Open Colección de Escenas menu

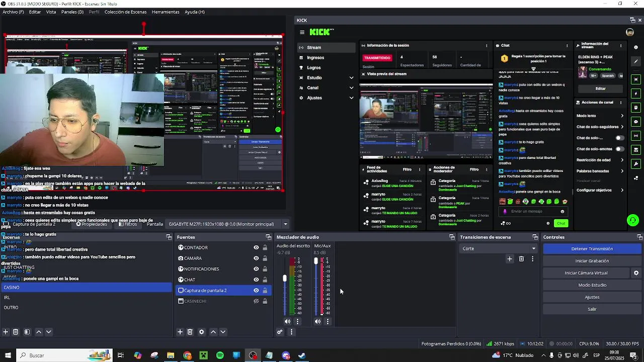(125, 12)
